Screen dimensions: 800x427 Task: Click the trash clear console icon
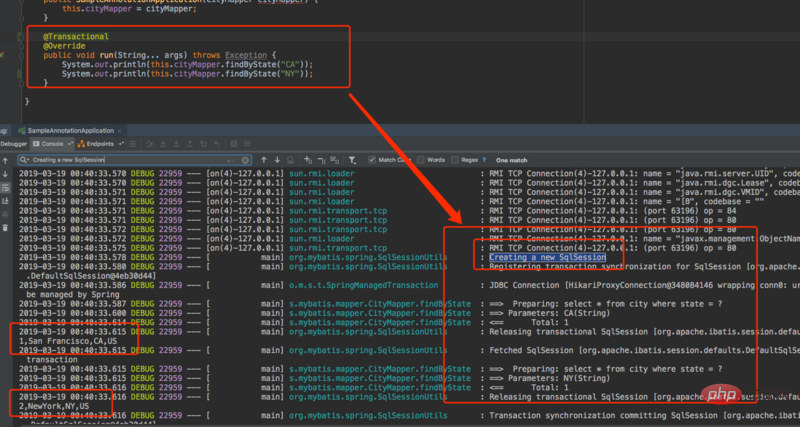tap(5, 228)
